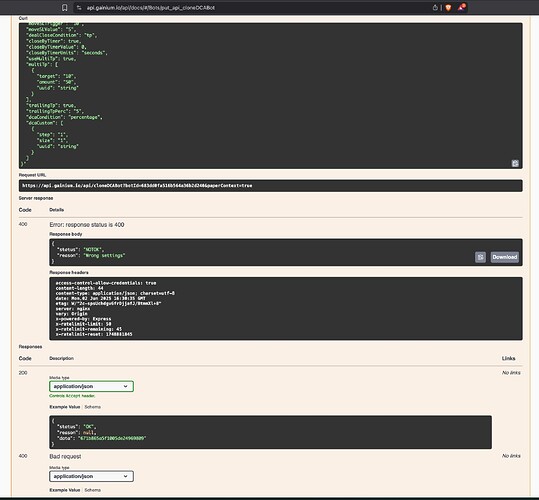Click the "dcaCondition": "percentage" line in curl
Image resolution: width=539 pixels, height=500 pixels.
[64, 117]
